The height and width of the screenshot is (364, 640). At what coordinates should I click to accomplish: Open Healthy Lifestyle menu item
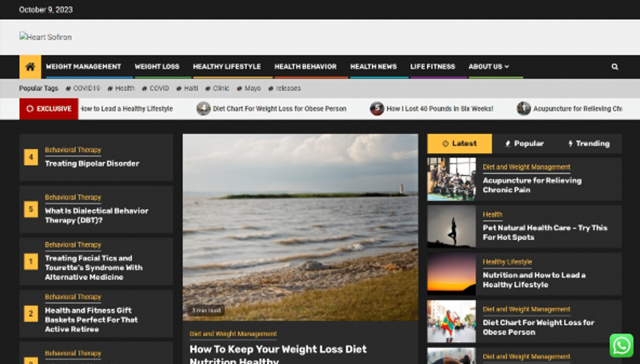tap(227, 67)
